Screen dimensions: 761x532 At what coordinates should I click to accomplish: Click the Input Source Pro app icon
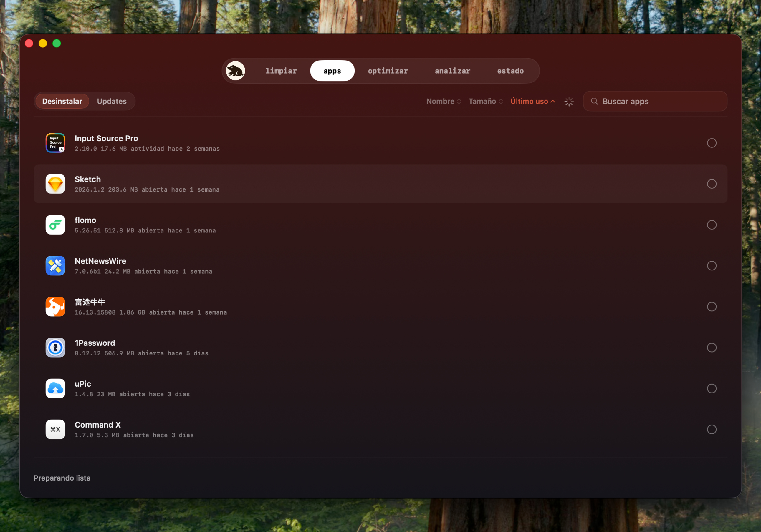pyautogui.click(x=55, y=143)
